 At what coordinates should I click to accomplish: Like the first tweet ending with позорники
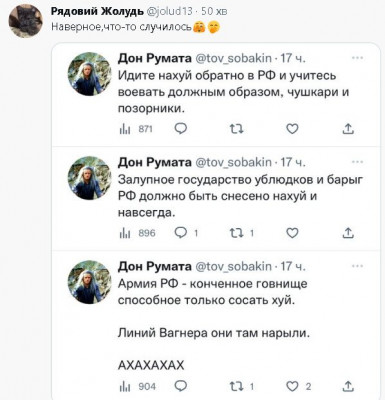[x=292, y=129]
